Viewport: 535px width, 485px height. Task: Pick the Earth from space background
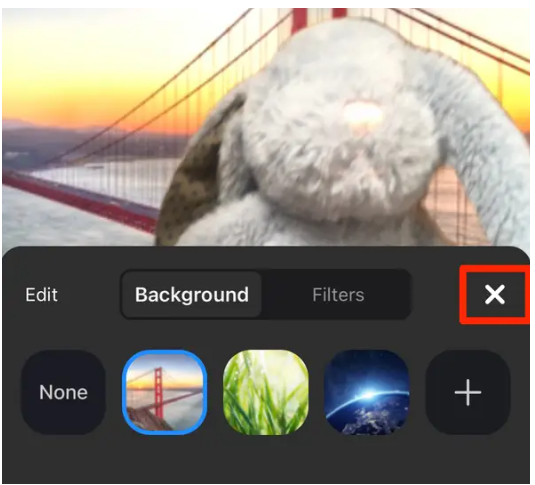(x=367, y=392)
